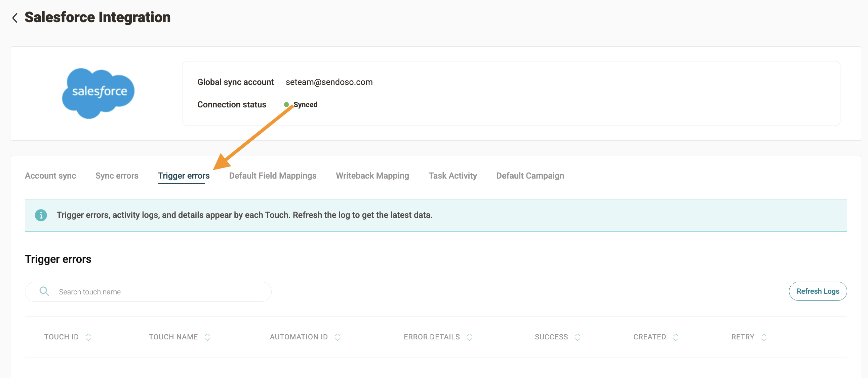Open the Default Campaign tab
This screenshot has height=378, width=868.
click(x=530, y=176)
